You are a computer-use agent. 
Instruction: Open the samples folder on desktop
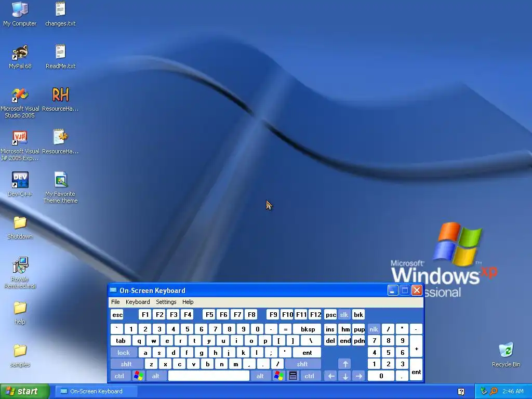click(20, 355)
